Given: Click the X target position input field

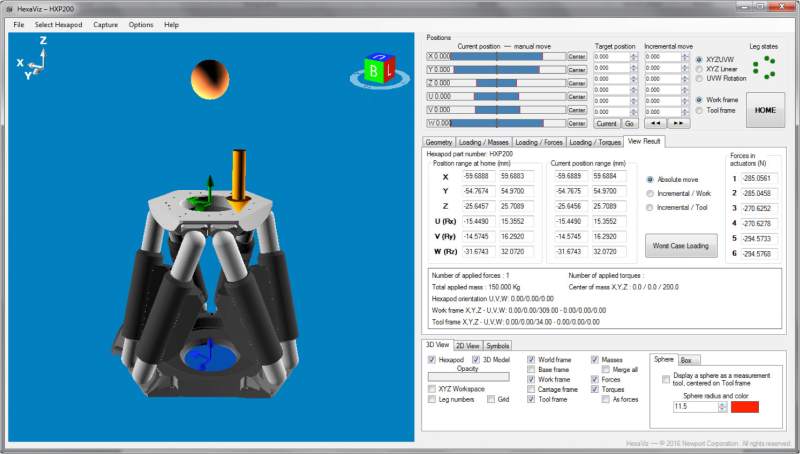Looking at the screenshot, I should tap(609, 57).
